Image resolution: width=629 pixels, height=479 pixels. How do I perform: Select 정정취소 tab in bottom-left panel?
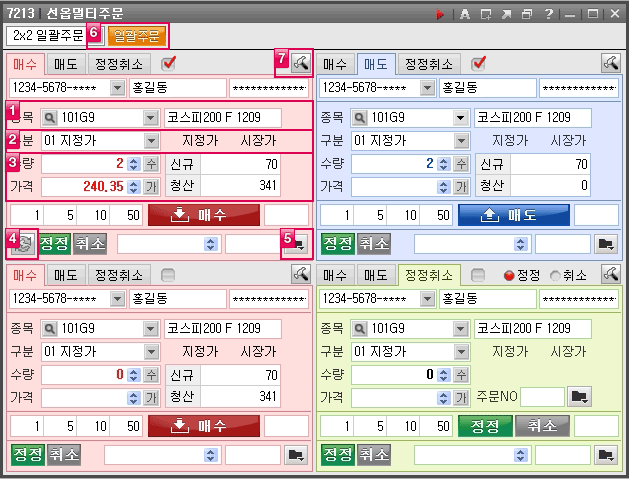point(119,275)
